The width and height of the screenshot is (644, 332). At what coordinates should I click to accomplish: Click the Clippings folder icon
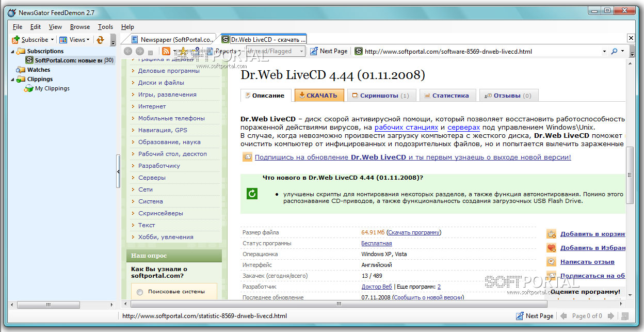click(21, 79)
